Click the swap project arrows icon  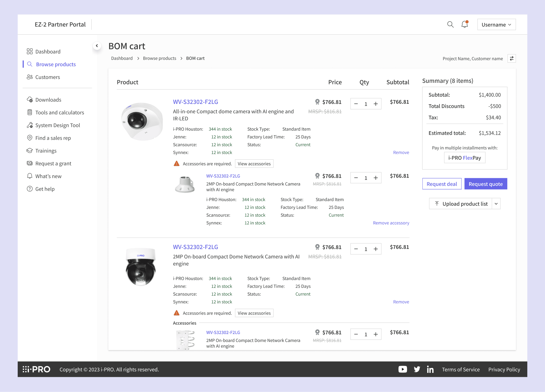coord(511,58)
